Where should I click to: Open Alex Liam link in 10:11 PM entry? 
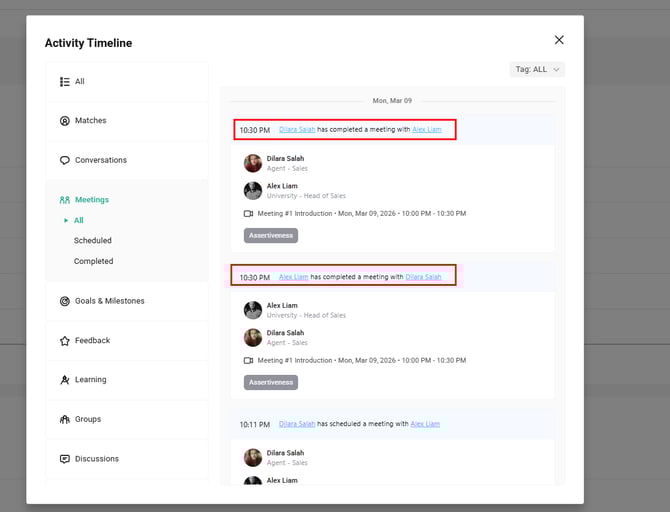pos(425,424)
